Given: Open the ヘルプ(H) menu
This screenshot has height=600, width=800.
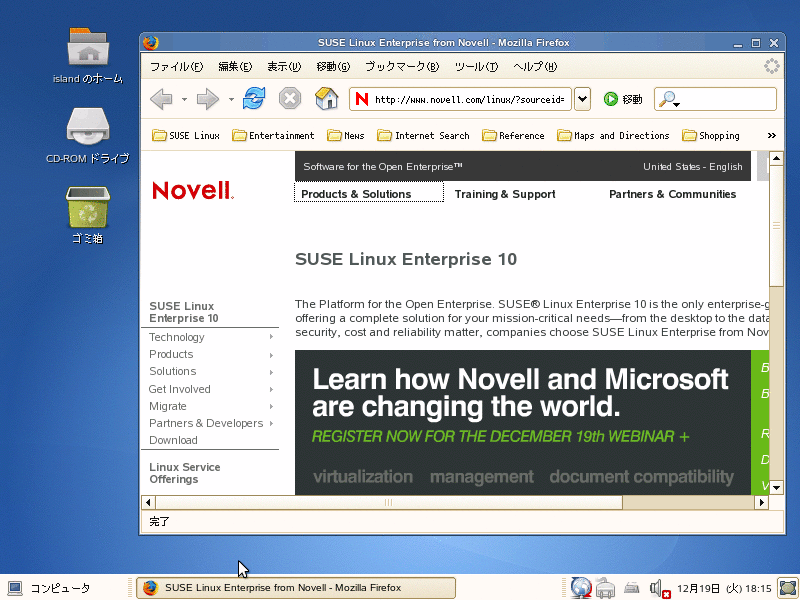Looking at the screenshot, I should click(535, 66).
